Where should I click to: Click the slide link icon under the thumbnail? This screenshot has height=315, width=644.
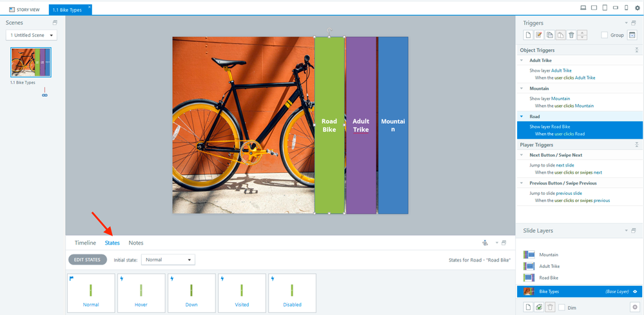pos(44,95)
